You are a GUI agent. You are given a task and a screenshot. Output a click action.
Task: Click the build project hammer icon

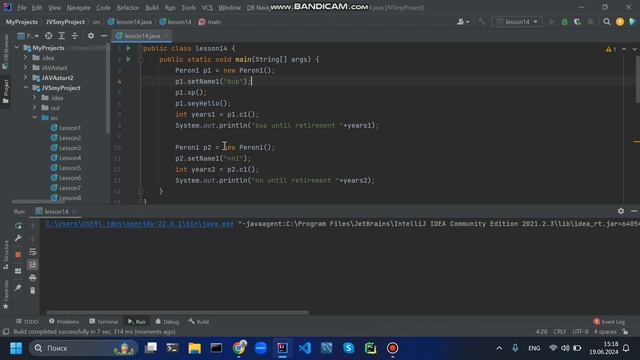point(482,22)
